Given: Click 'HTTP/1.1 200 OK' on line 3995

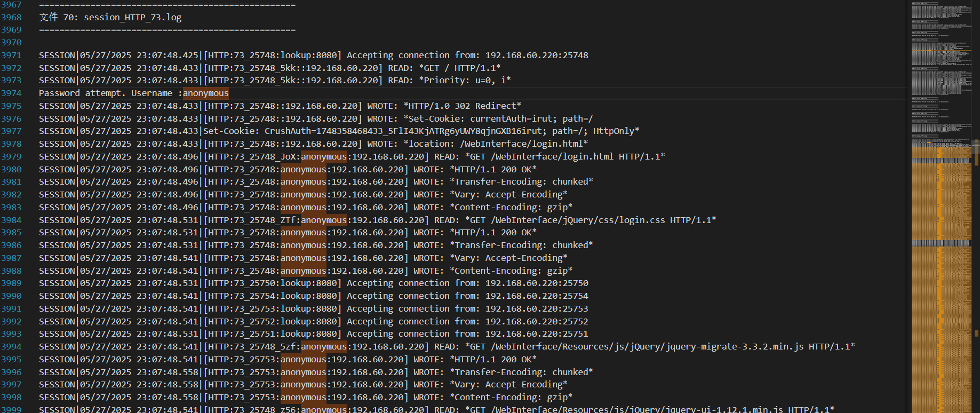Looking at the screenshot, I should pyautogui.click(x=493, y=360).
